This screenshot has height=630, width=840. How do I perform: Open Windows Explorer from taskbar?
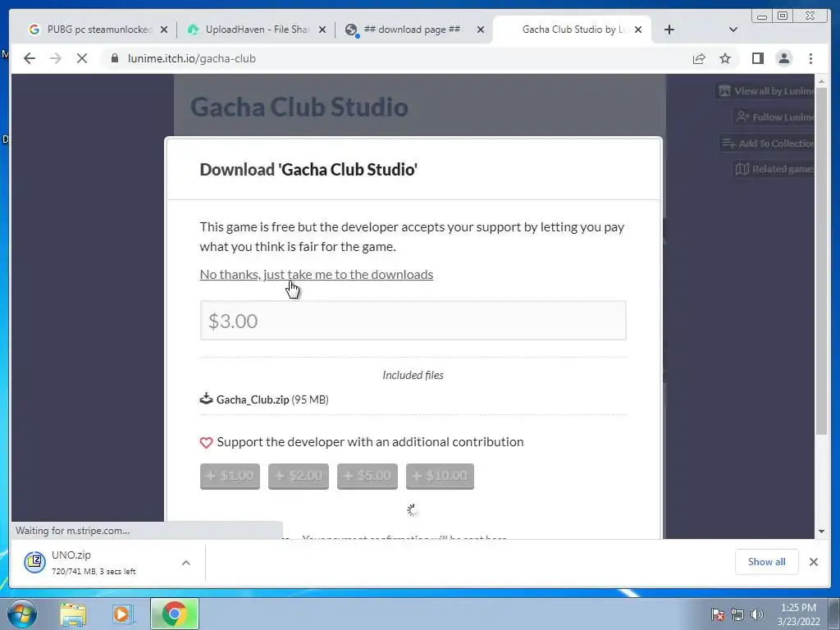[73, 614]
